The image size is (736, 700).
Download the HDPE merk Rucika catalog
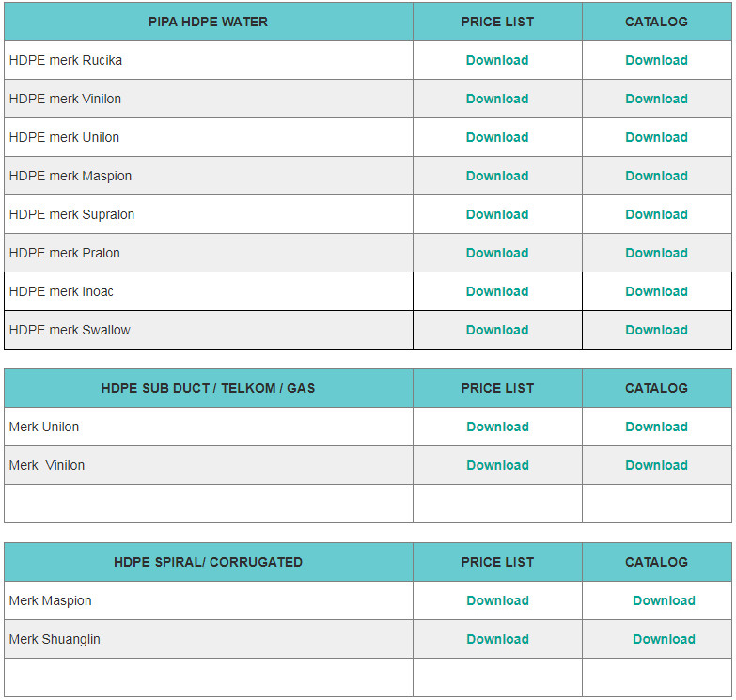click(x=656, y=60)
